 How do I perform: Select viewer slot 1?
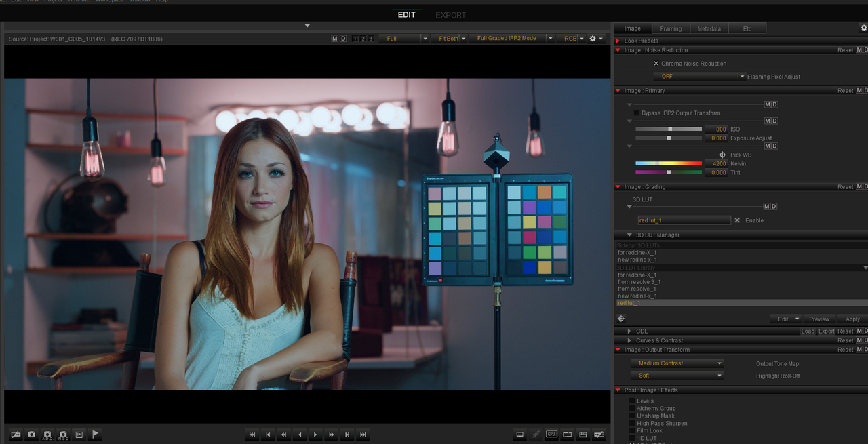click(x=355, y=39)
